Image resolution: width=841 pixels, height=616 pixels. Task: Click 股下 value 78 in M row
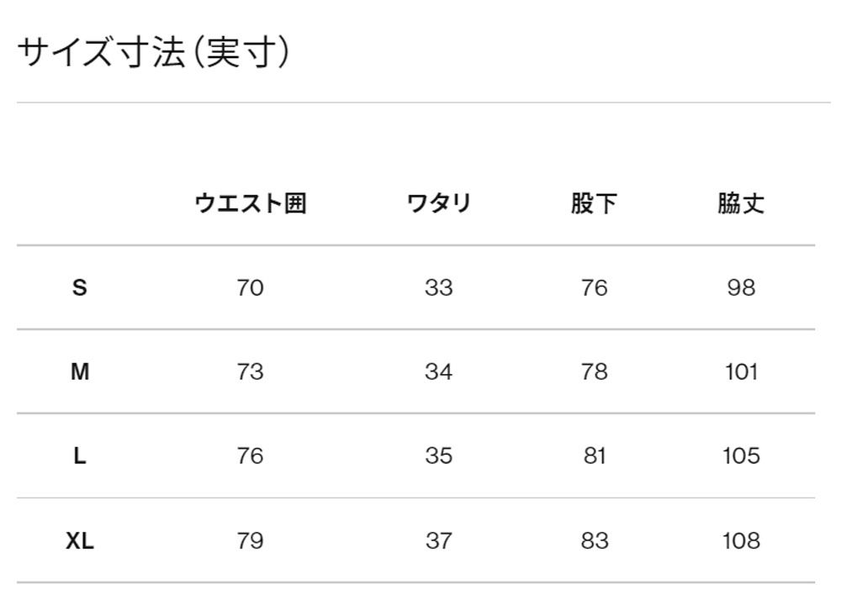click(x=594, y=371)
